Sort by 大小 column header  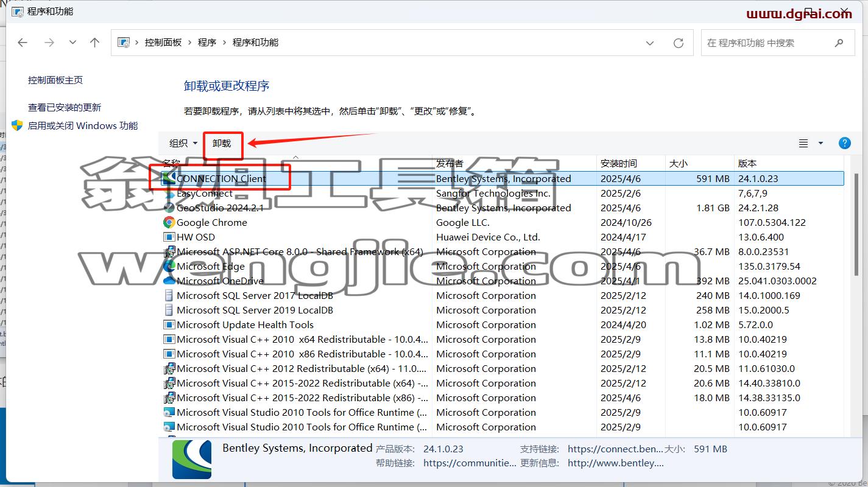point(678,164)
